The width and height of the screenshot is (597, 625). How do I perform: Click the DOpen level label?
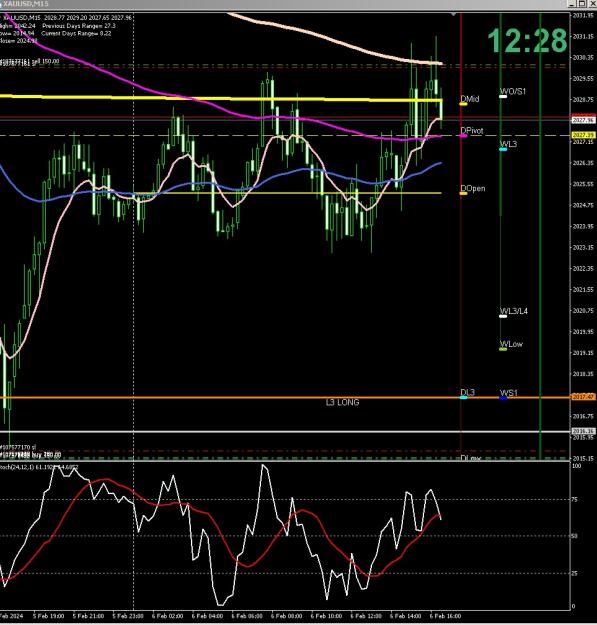(x=473, y=188)
